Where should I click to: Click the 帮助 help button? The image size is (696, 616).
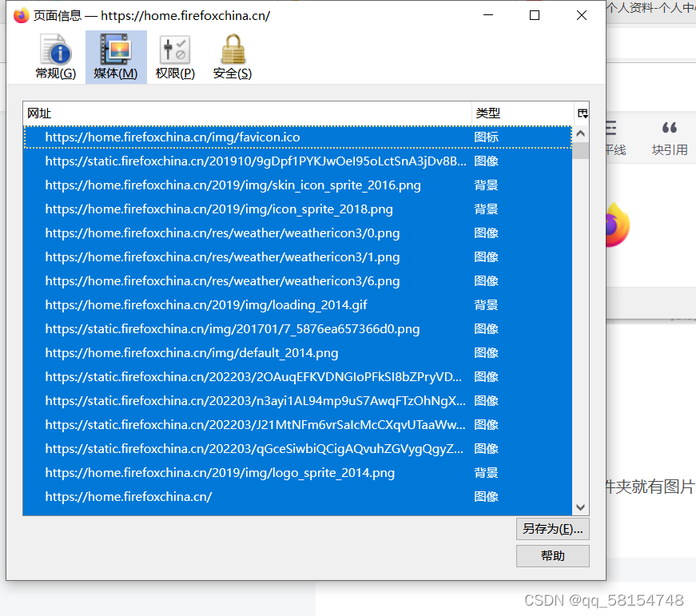tap(553, 556)
